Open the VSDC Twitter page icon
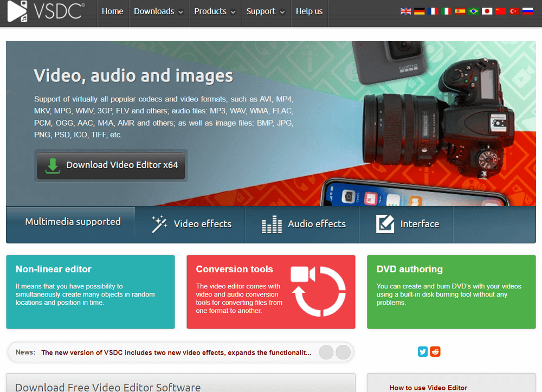 coord(423,352)
